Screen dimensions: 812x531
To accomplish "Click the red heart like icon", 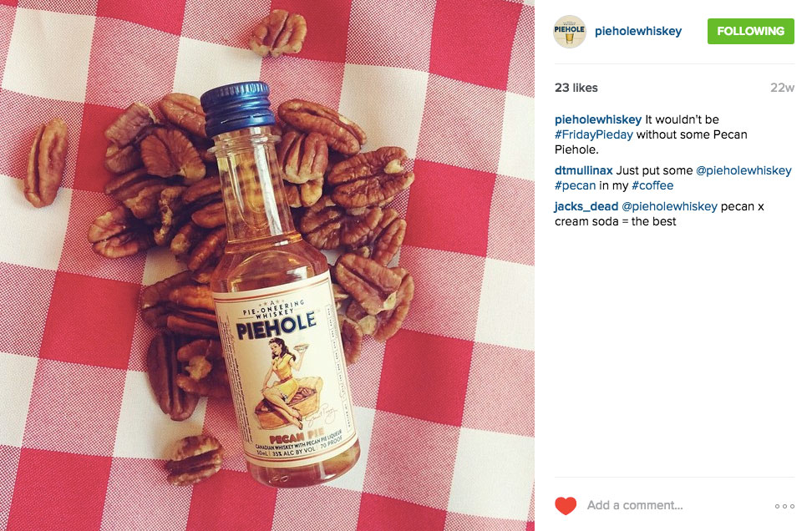I will tap(566, 506).
